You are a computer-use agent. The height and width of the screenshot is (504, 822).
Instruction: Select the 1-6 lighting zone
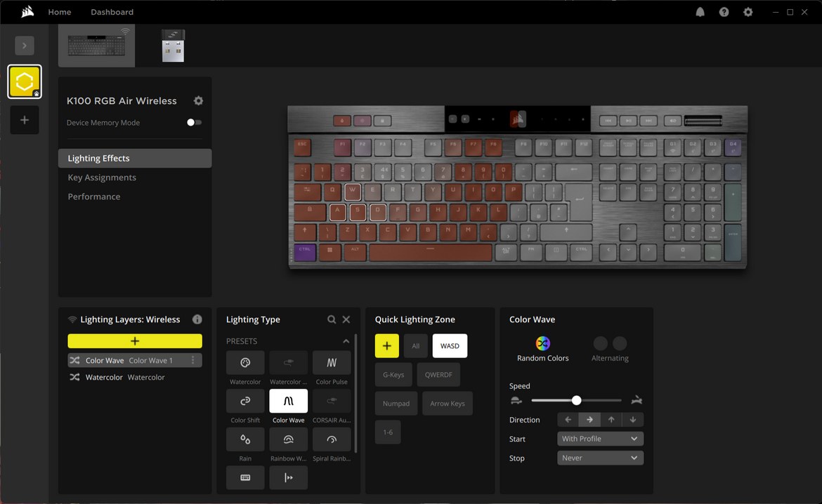[x=388, y=432]
